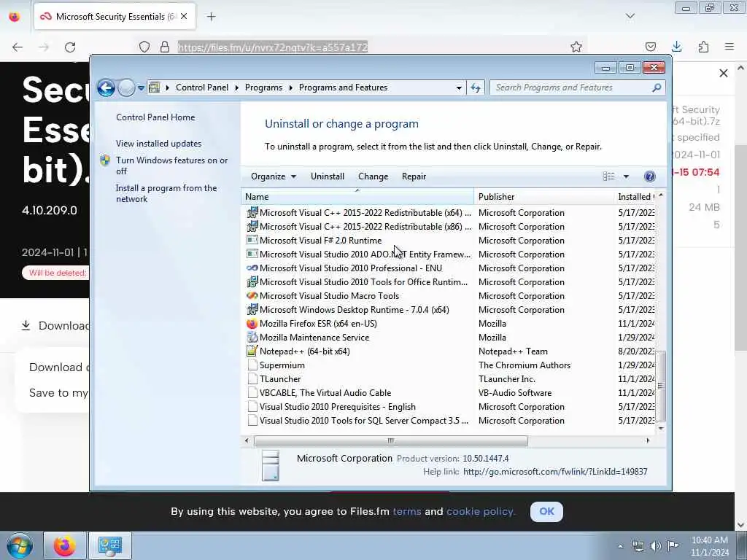Click the search magnifier icon in Control Panel
The image size is (747, 560).
(x=657, y=87)
